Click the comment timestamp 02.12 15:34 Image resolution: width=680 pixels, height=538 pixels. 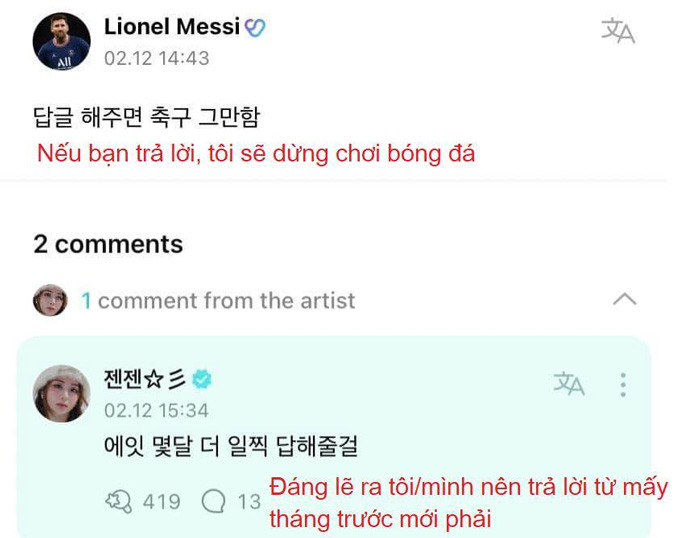point(156,410)
